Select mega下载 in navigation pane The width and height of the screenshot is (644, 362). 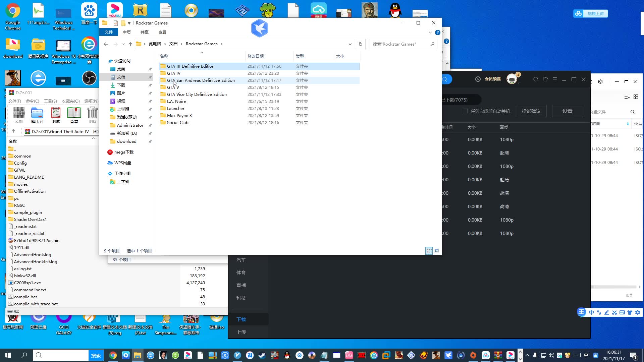coord(124,152)
